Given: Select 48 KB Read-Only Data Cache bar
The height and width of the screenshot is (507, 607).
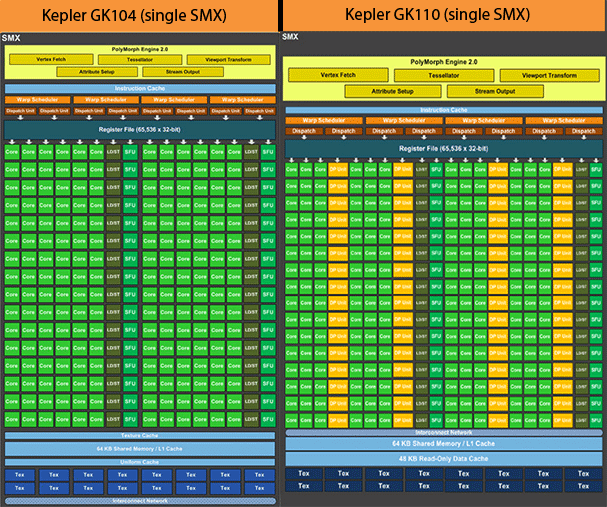Looking at the screenshot, I should (x=444, y=459).
